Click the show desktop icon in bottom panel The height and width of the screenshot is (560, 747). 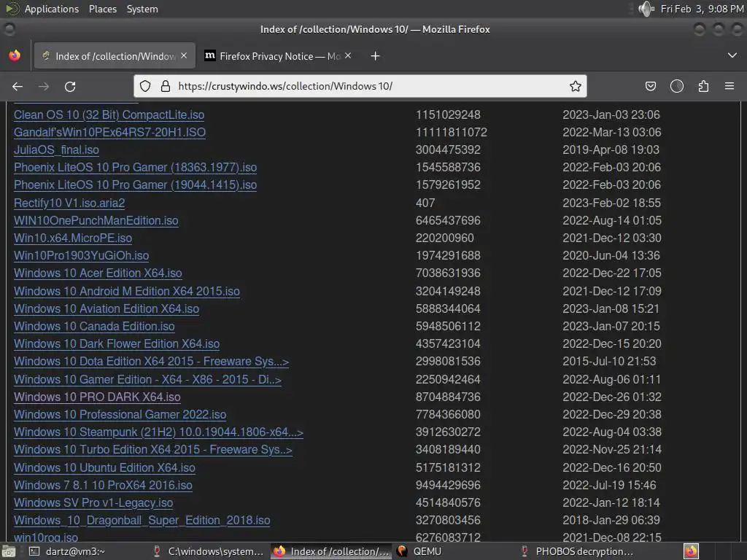(7, 551)
